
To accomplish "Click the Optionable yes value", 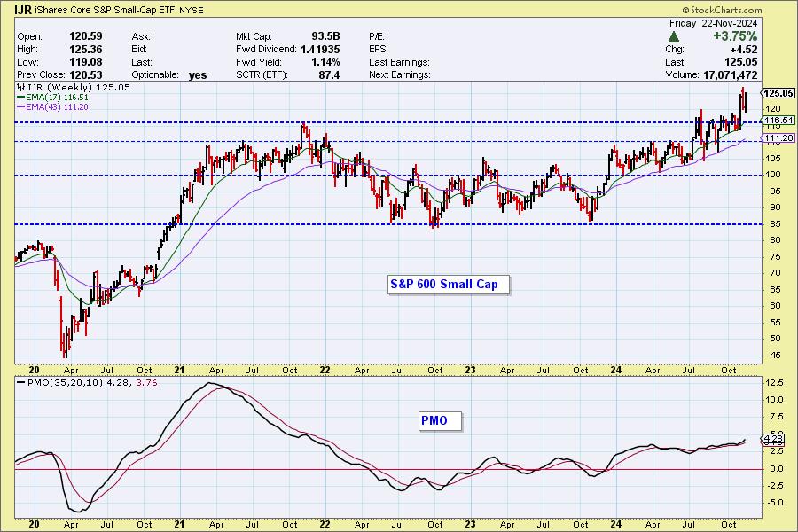I will tap(198, 75).
